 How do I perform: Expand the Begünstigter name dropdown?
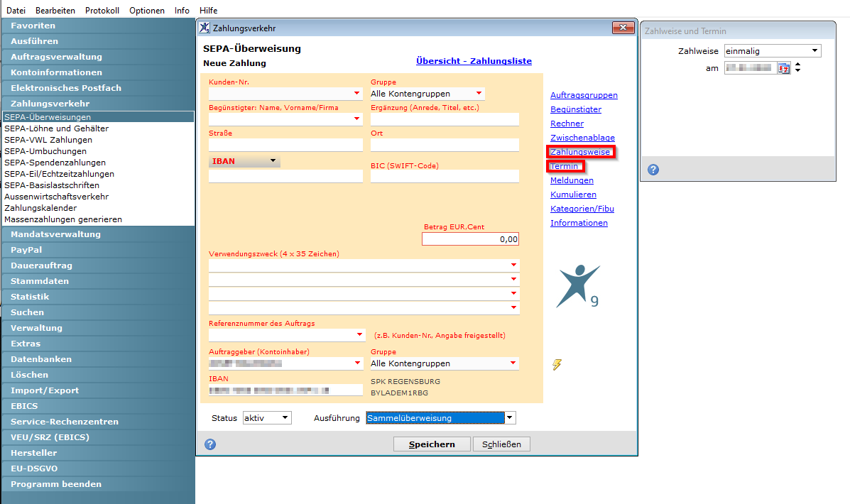356,119
